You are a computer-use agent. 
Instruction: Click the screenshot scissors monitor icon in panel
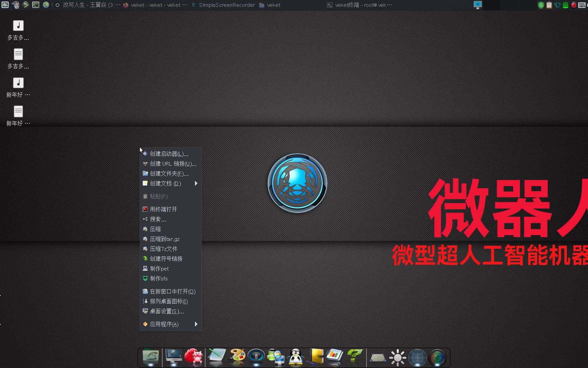pyautogui.click(x=478, y=5)
